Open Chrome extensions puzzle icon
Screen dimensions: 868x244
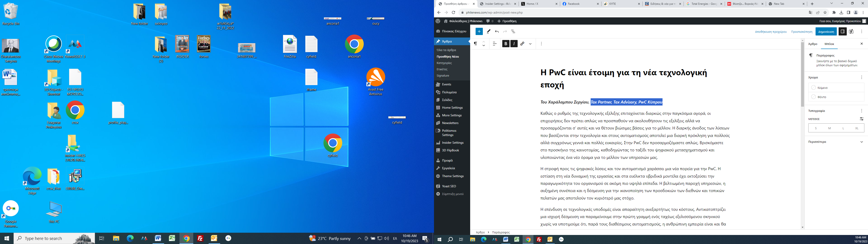point(834,12)
